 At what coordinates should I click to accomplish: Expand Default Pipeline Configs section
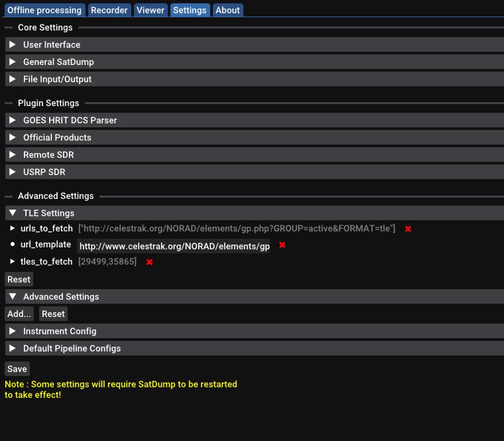[255, 348]
